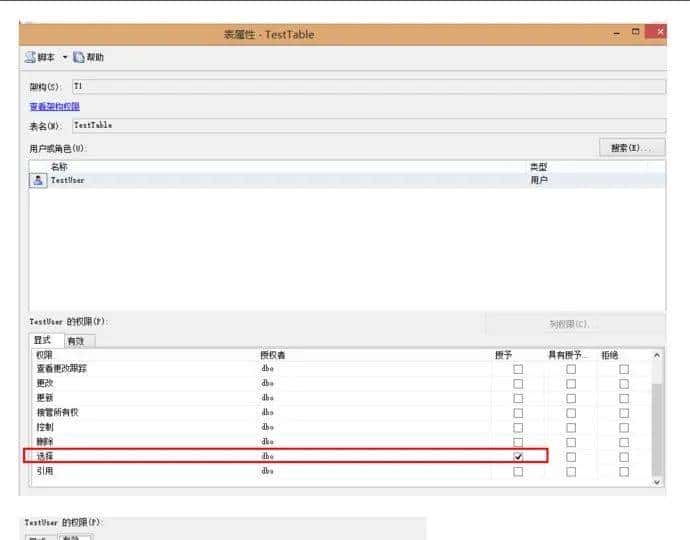690x540 pixels.
Task: Check 授予 for 删除 permission
Action: tap(518, 442)
